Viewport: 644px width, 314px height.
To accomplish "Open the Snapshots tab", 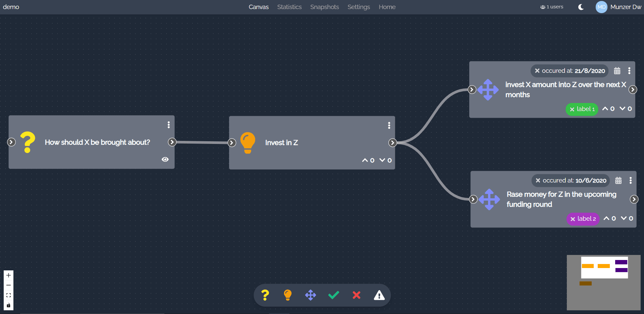I will (x=324, y=7).
